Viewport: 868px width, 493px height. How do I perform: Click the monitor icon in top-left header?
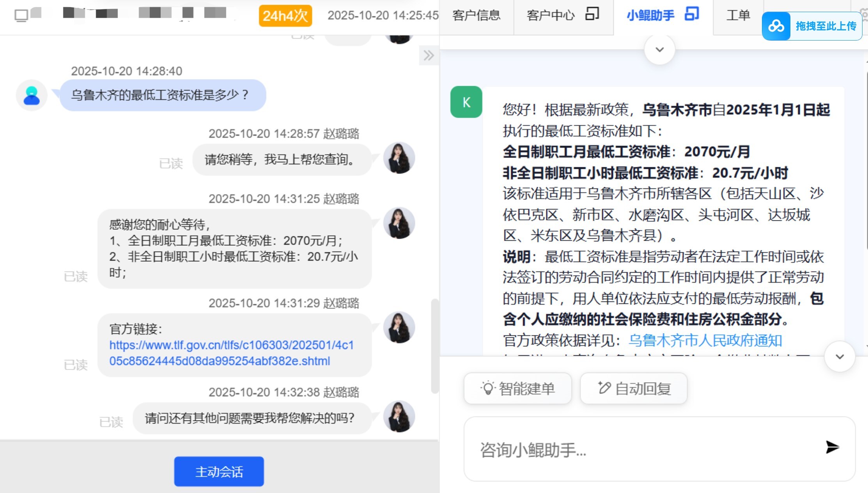21,16
